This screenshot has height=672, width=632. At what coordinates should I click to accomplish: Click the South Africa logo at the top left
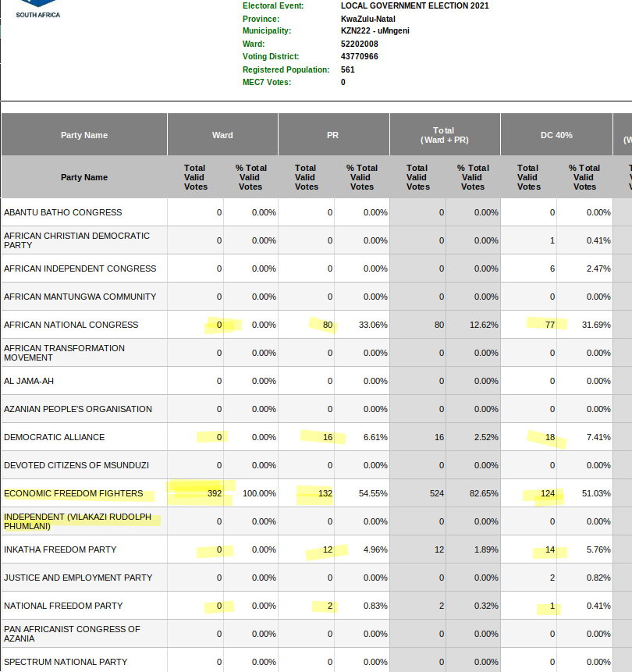coord(38,9)
